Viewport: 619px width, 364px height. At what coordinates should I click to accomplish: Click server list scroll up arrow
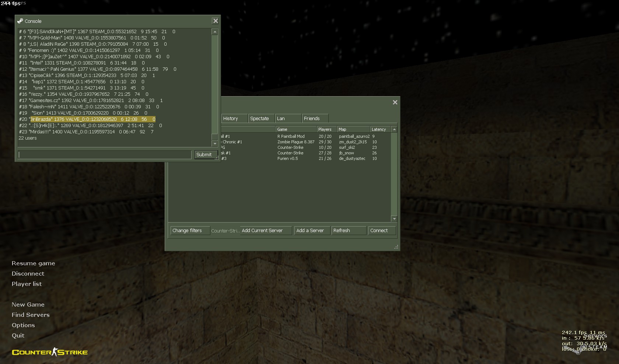394,129
